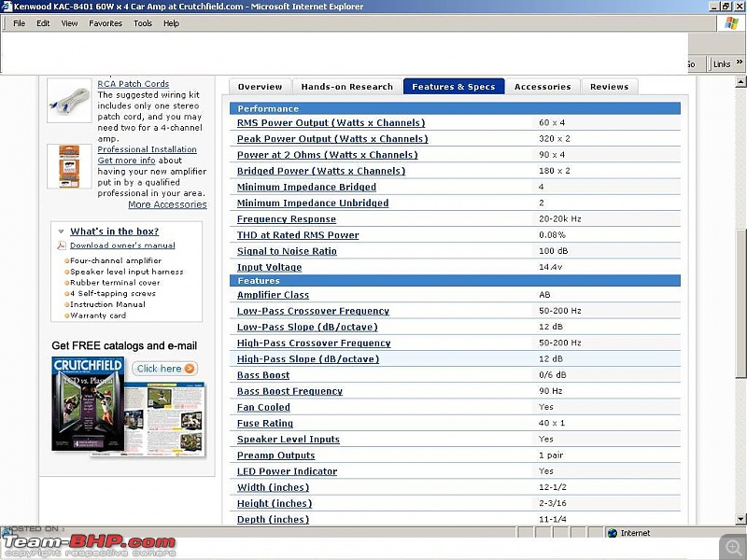Viewport: 747px width, 560px height.
Task: Click the RCA Patch Cords thumbnail image
Action: [69, 101]
